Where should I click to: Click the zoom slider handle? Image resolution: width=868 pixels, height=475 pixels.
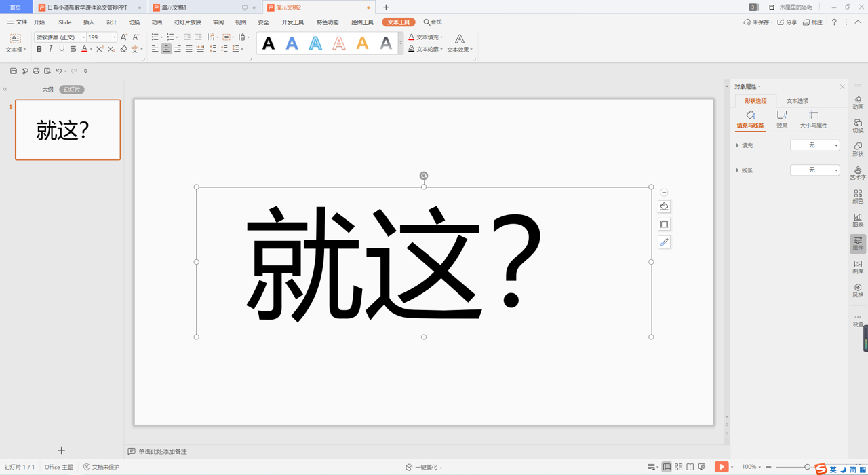point(808,467)
